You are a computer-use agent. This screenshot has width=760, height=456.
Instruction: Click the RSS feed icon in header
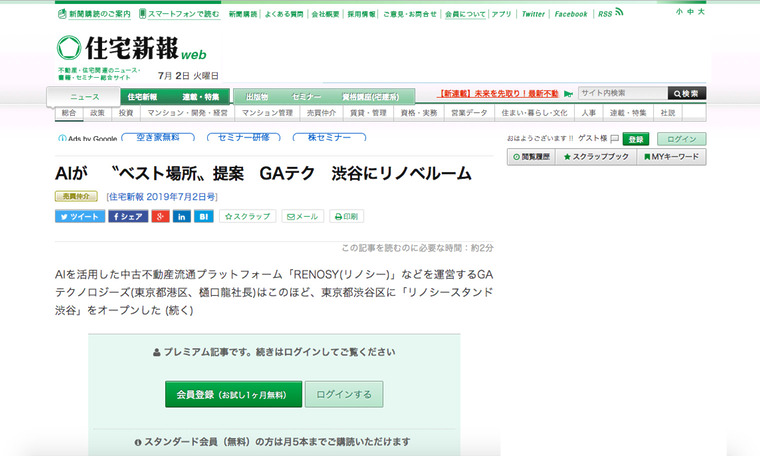click(x=619, y=13)
